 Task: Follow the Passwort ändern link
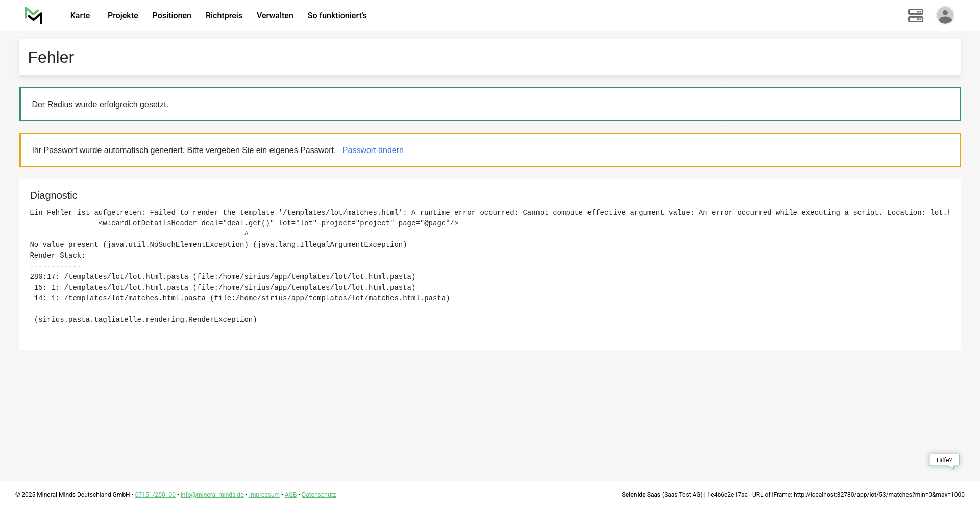tap(373, 150)
